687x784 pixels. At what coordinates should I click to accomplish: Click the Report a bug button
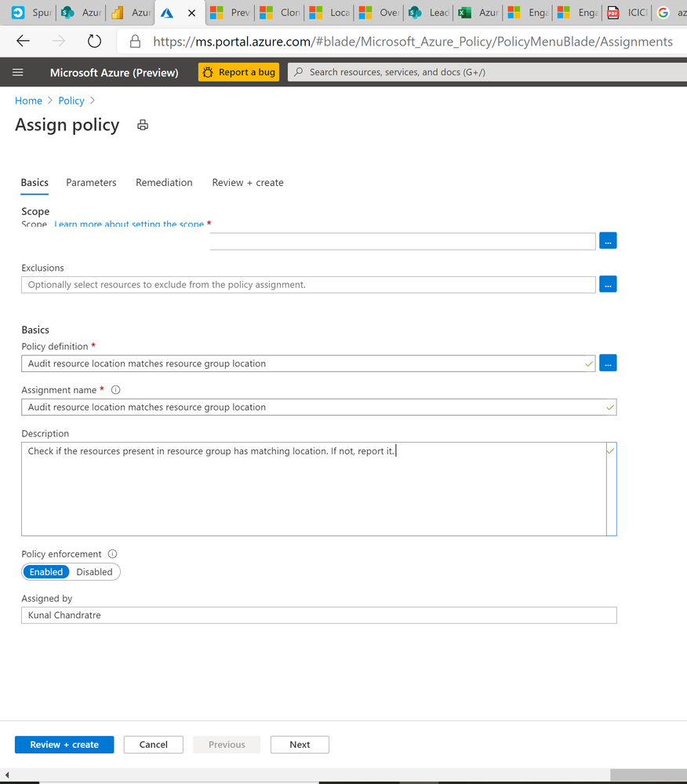239,72
